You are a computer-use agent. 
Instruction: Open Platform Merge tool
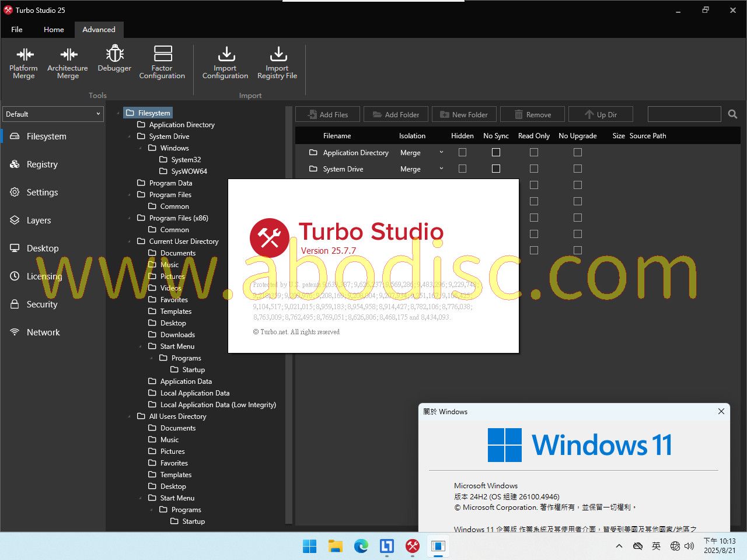click(24, 62)
